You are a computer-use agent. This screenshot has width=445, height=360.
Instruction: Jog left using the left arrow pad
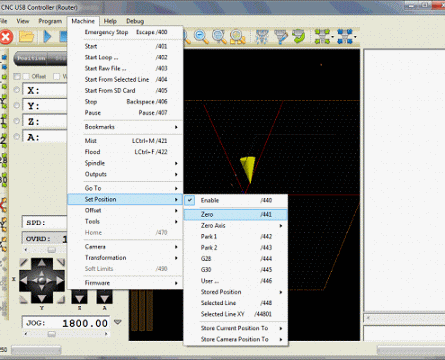[x=24, y=281]
